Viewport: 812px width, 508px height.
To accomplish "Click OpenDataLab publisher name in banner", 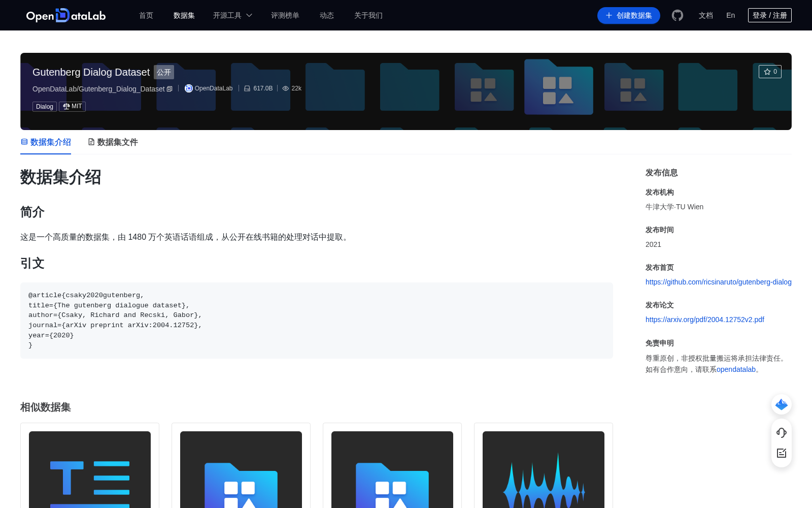I will click(x=214, y=88).
